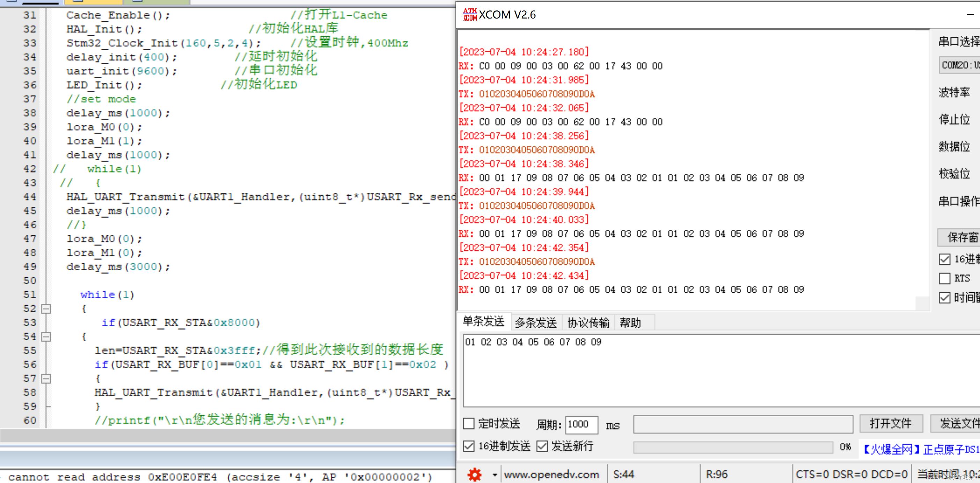Uncheck the 发送新行 send newline checkbox
The width and height of the screenshot is (980, 483).
point(542,446)
